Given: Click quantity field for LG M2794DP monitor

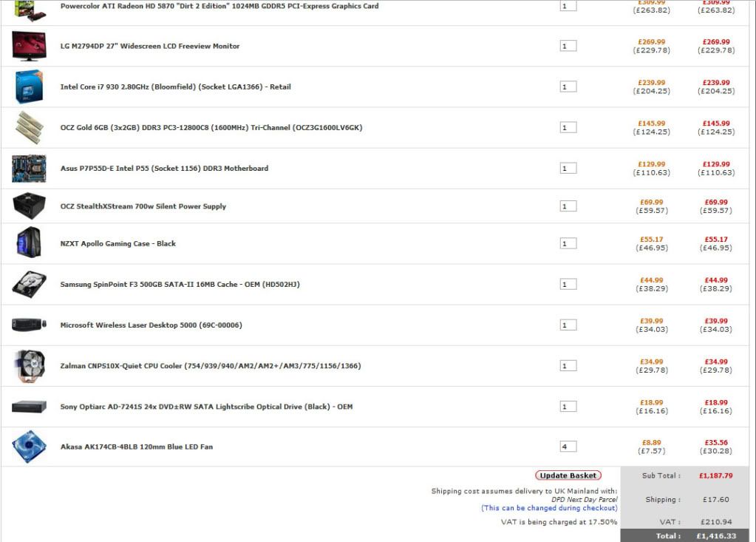Looking at the screenshot, I should tap(568, 47).
